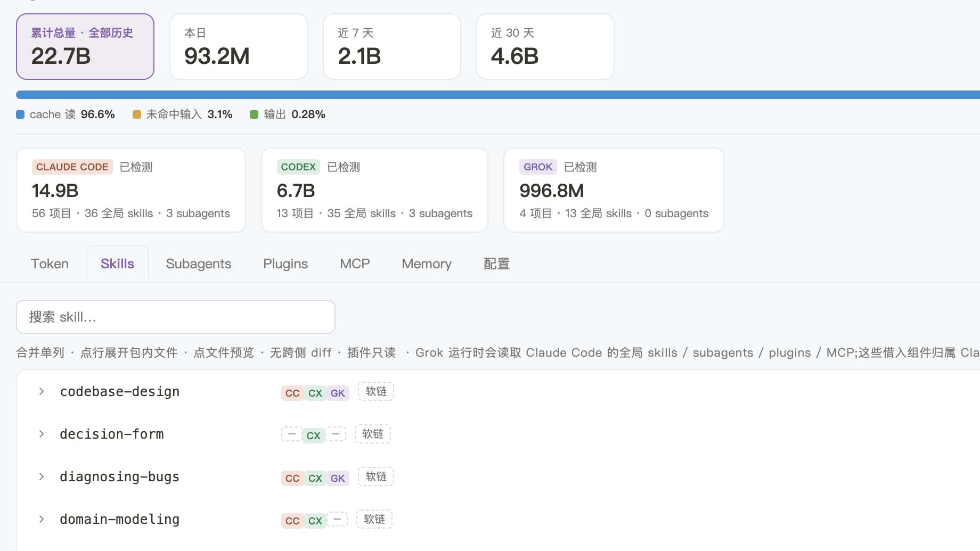980x551 pixels.
Task: Click the CX badge in diagnosing-bugs row
Action: pyautogui.click(x=315, y=479)
